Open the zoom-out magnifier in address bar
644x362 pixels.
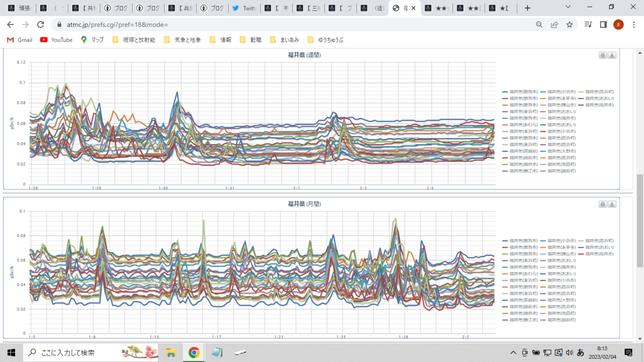(x=539, y=25)
